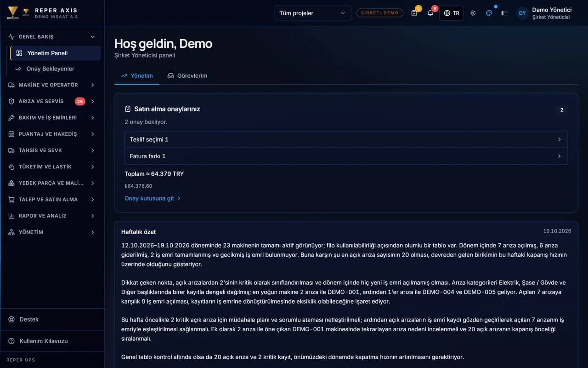Click the Şirket: Demo badge
The width and height of the screenshot is (588, 368).
click(x=380, y=13)
